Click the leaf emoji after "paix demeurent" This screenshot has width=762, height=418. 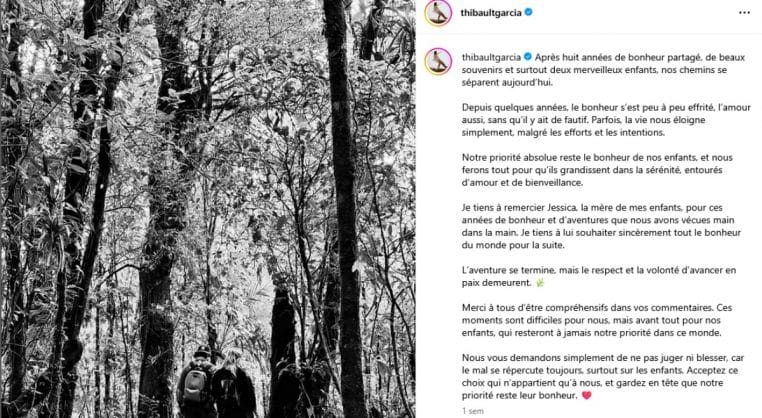[539, 283]
